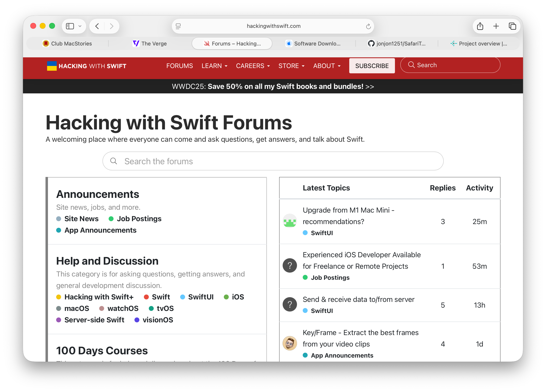
Task: Open the Hacking with Swift+ subcategory
Action: coord(99,297)
